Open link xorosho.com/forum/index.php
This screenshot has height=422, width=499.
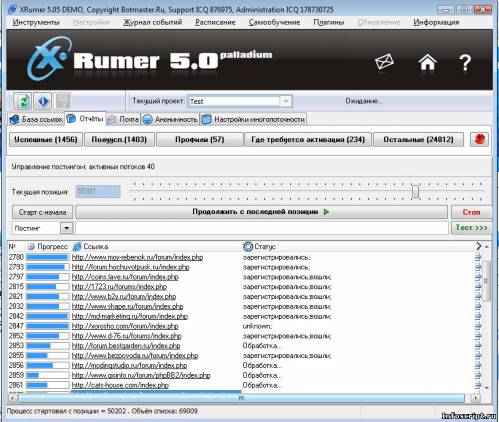coord(125,326)
